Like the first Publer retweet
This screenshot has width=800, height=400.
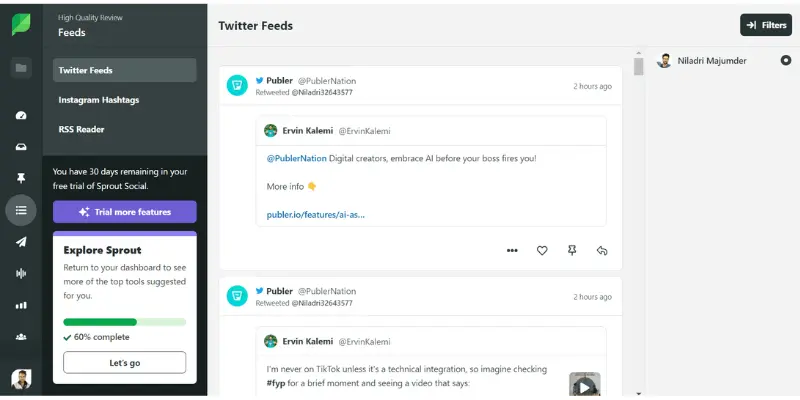pyautogui.click(x=542, y=251)
